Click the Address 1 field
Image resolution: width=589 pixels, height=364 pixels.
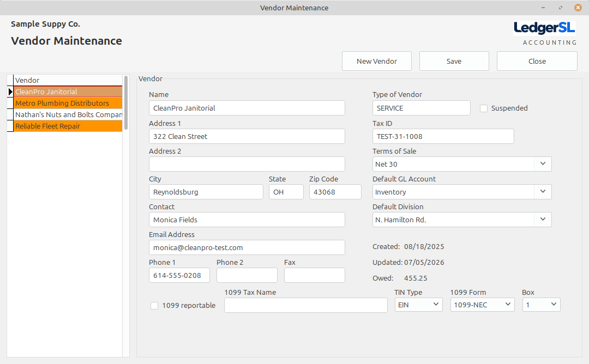[x=247, y=136]
